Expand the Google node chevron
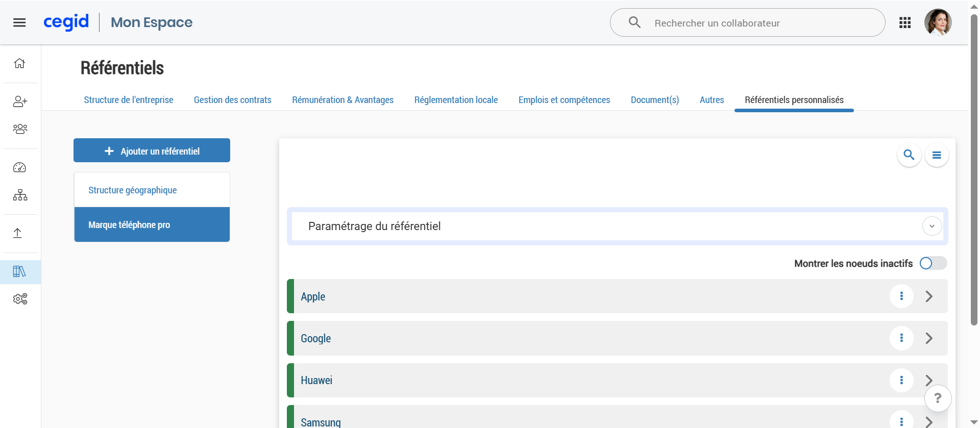The width and height of the screenshot is (980, 428). pos(929,338)
